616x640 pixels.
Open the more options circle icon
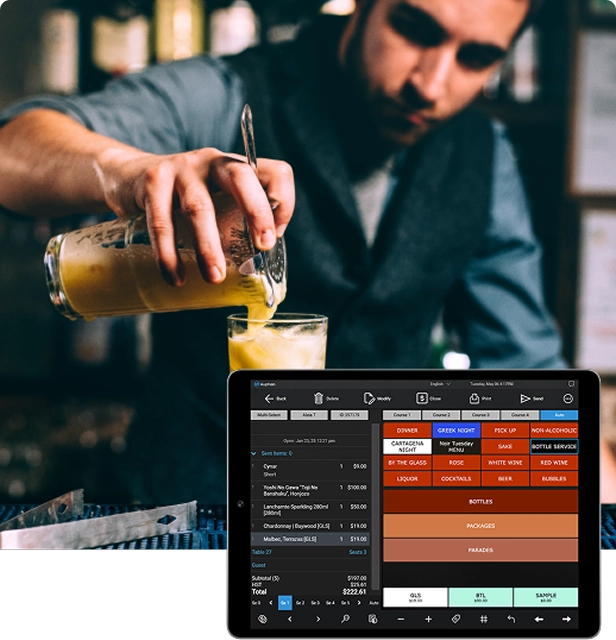[568, 398]
